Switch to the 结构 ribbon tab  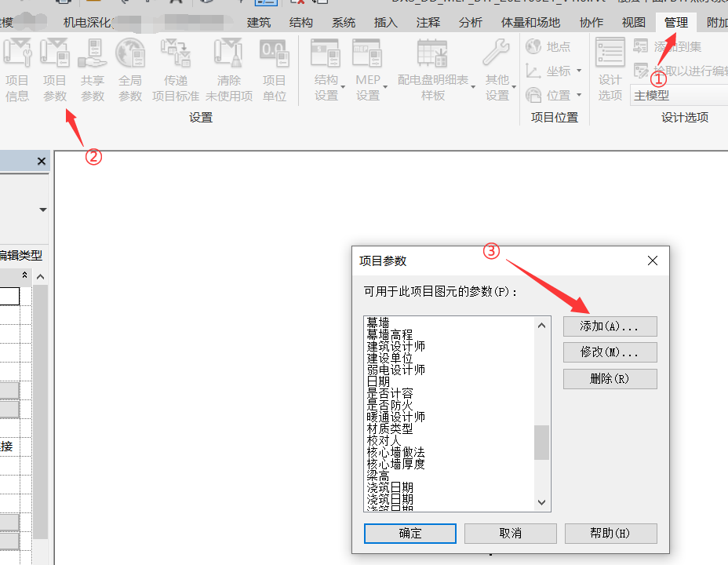301,22
